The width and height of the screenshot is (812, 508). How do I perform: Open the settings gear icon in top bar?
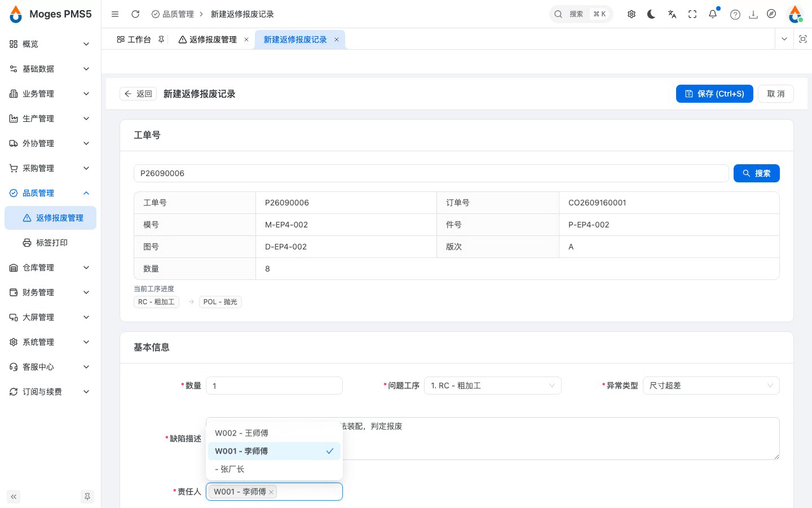[632, 14]
